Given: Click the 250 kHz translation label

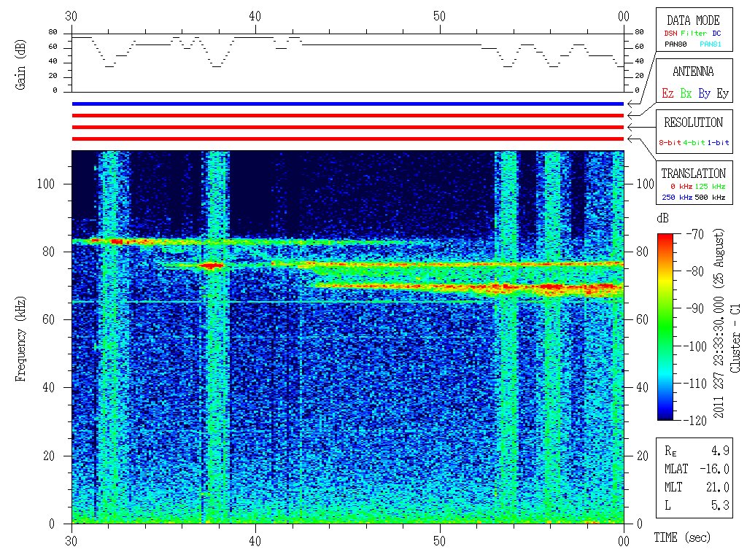Looking at the screenshot, I should [x=676, y=197].
